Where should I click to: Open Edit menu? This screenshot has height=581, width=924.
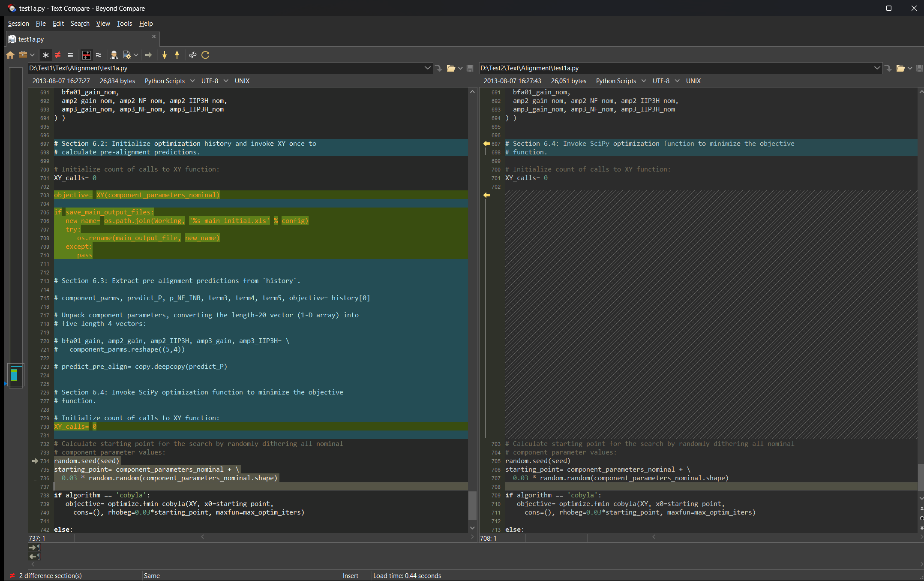pos(58,24)
